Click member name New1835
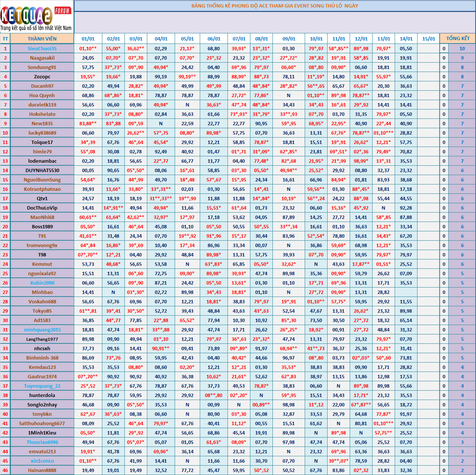This screenshot has height=475, width=476. click(x=42, y=123)
